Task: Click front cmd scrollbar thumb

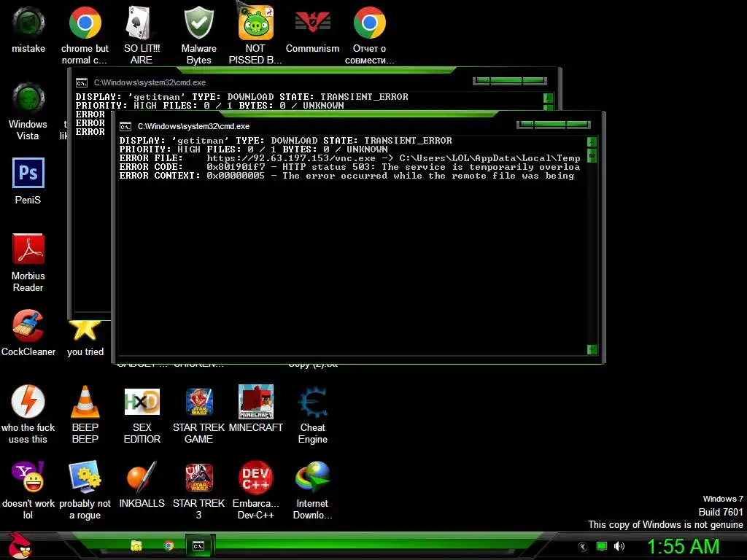Action: tap(592, 156)
